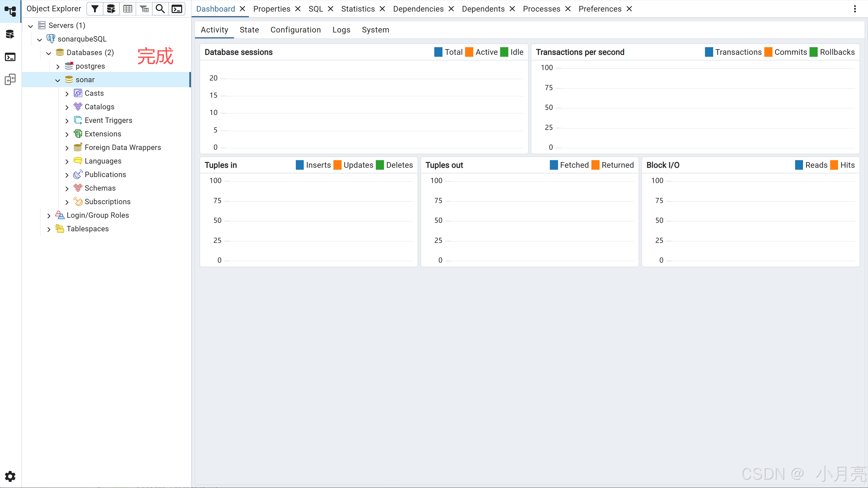Collapse the sonarqubeSQL server node
Viewport: 868px width, 488px height.
pos(40,40)
